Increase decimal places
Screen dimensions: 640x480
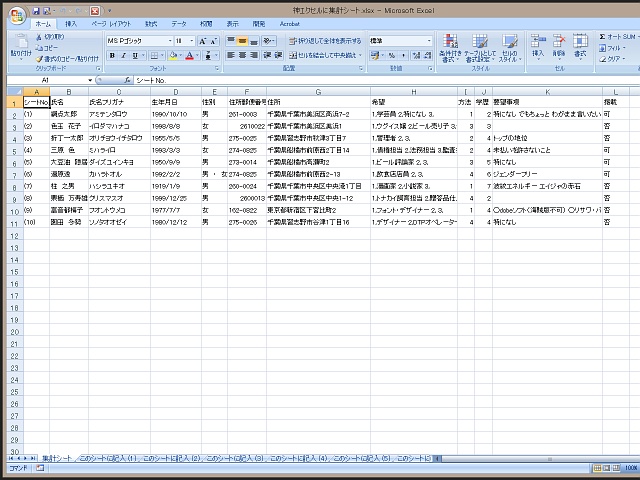pyautogui.click(x=416, y=56)
